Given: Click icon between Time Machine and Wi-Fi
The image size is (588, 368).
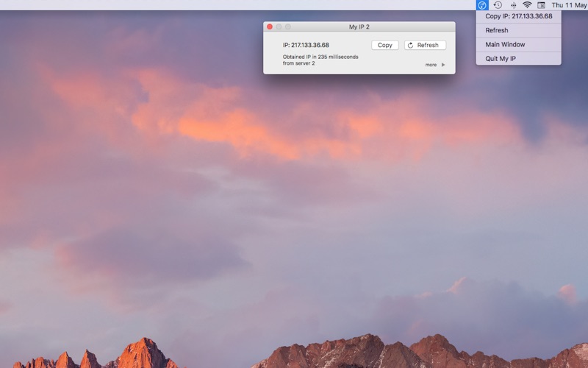Looking at the screenshot, I should 512,5.
